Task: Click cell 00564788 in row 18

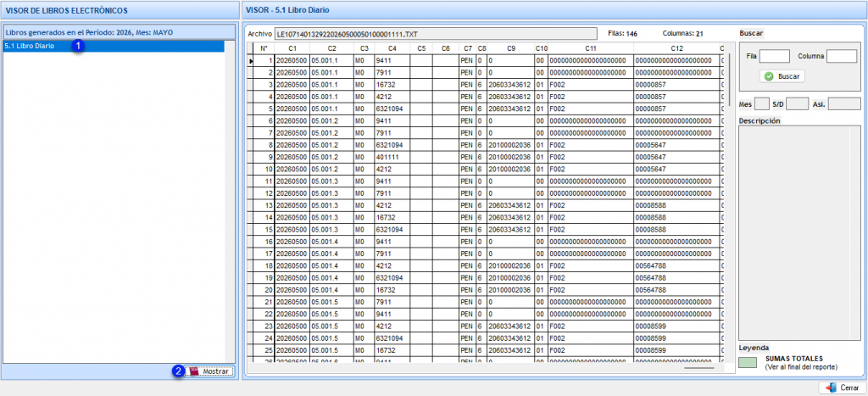Action: tap(676, 266)
